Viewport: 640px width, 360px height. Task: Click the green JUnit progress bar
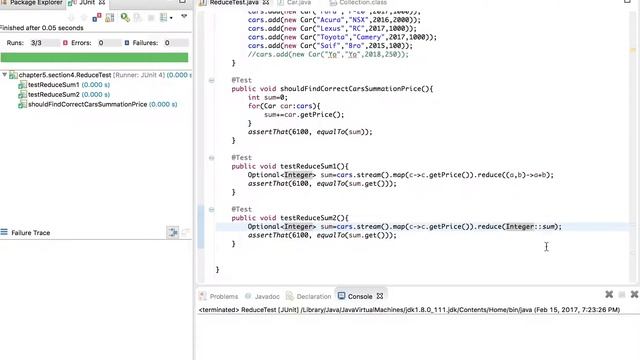[x=94, y=57]
